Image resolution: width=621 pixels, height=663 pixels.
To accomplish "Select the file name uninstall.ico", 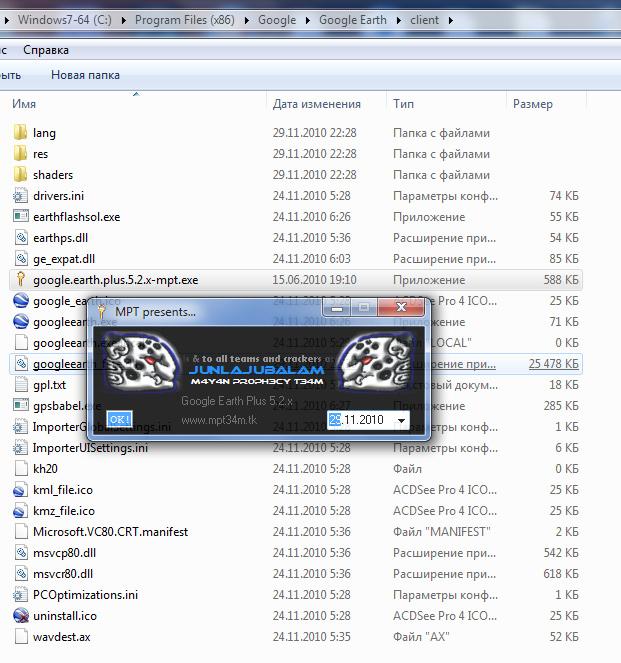I will [x=65, y=616].
